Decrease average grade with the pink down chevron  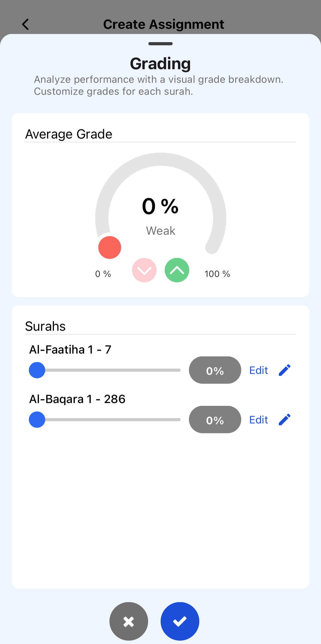point(144,270)
